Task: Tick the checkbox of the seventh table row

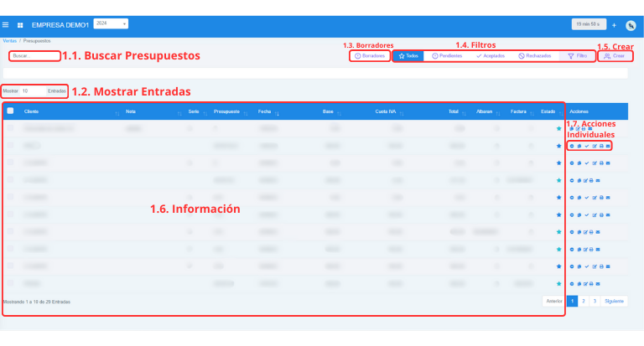Action: [x=10, y=231]
